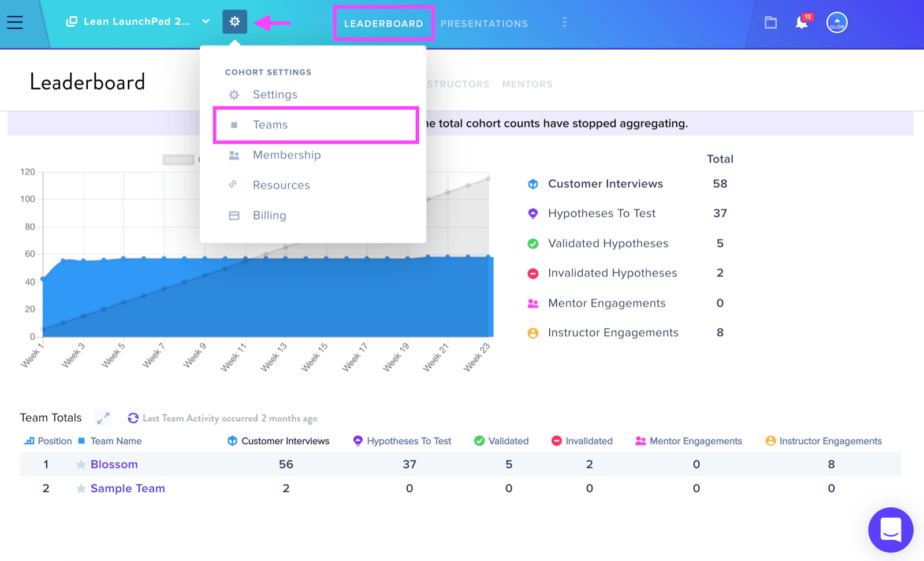Screen dimensions: 924x561
Task: Sort table by Position column
Action: (x=47, y=441)
